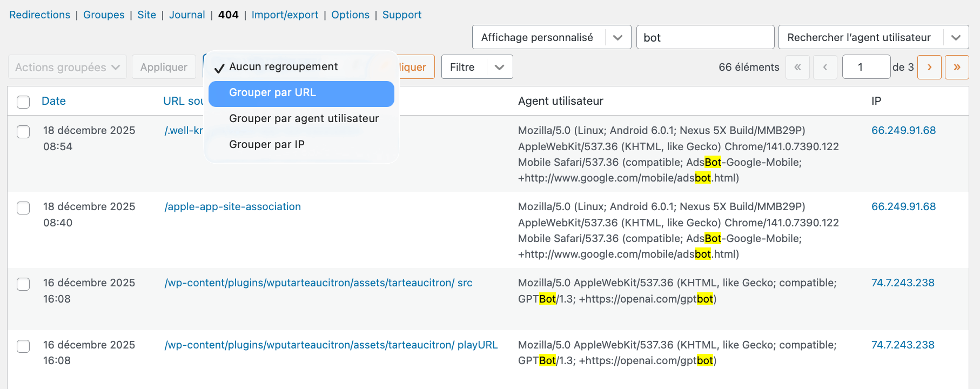Click the previous page arrow
This screenshot has width=980, height=389.
tap(825, 67)
